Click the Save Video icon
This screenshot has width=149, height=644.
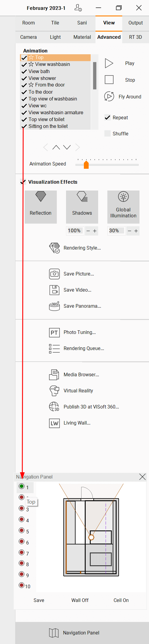coord(54,290)
